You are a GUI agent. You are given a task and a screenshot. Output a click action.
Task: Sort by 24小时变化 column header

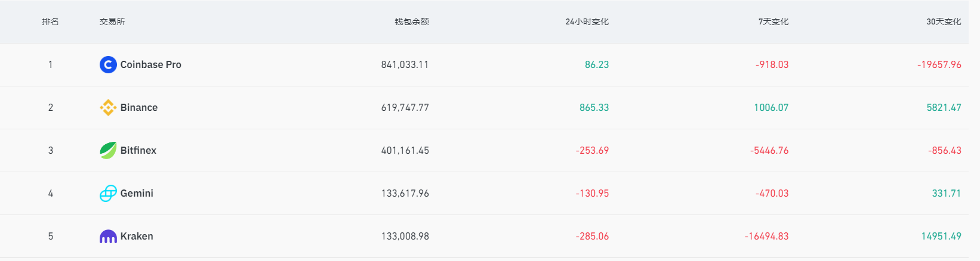click(587, 21)
